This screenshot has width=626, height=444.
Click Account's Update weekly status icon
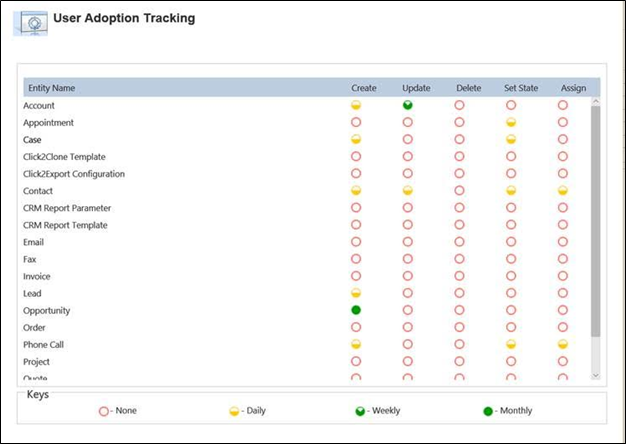(x=408, y=105)
